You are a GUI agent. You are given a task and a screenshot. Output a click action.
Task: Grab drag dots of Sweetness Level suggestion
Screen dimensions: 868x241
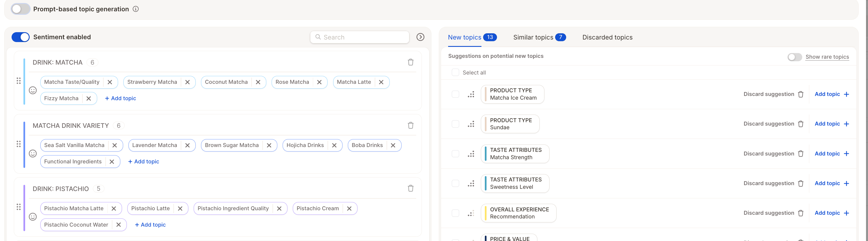tap(471, 183)
